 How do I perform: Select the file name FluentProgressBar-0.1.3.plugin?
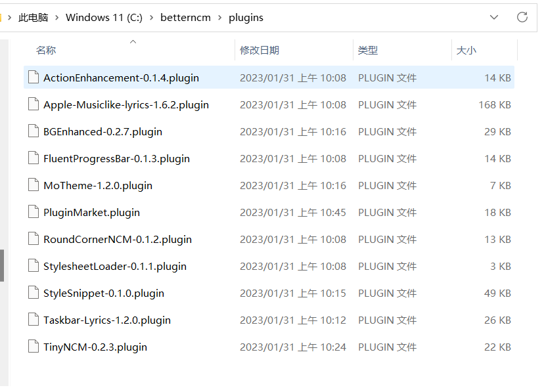click(x=116, y=158)
